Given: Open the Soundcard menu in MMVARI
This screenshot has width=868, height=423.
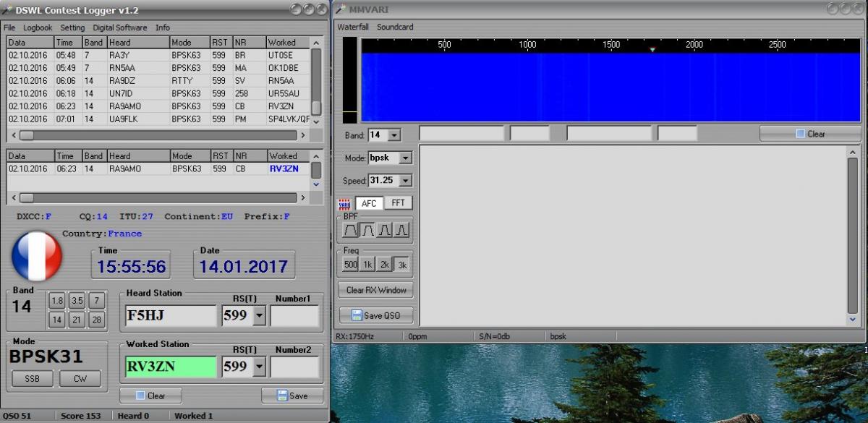Looking at the screenshot, I should click(x=395, y=27).
